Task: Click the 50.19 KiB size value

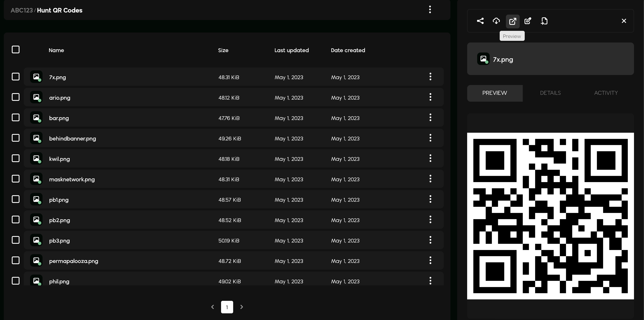Action: (x=229, y=241)
